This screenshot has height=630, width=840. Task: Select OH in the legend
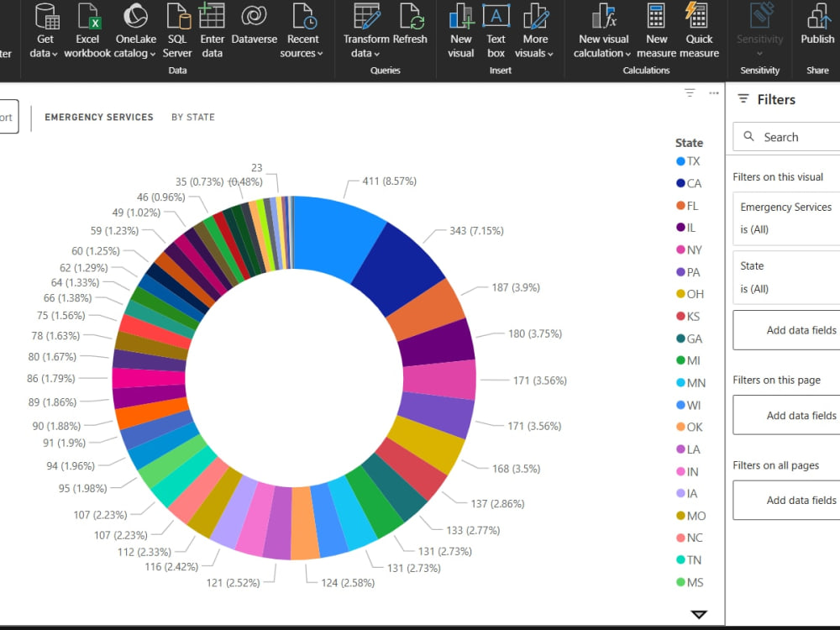(690, 294)
